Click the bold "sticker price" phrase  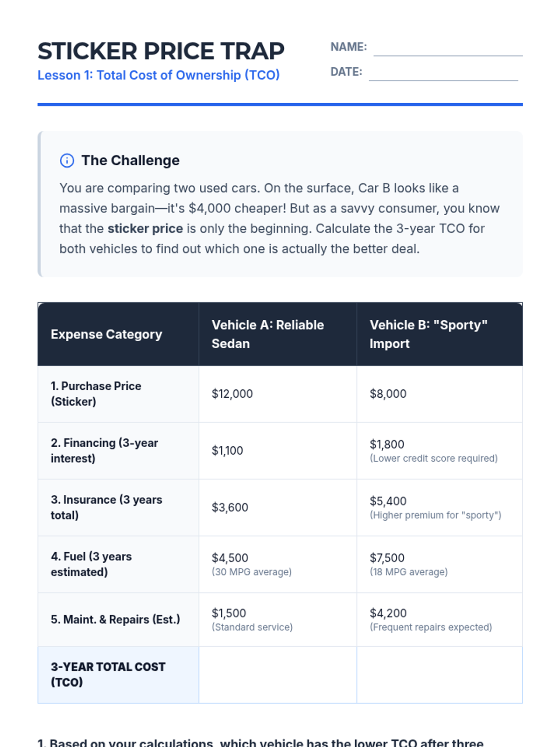pyautogui.click(x=145, y=229)
